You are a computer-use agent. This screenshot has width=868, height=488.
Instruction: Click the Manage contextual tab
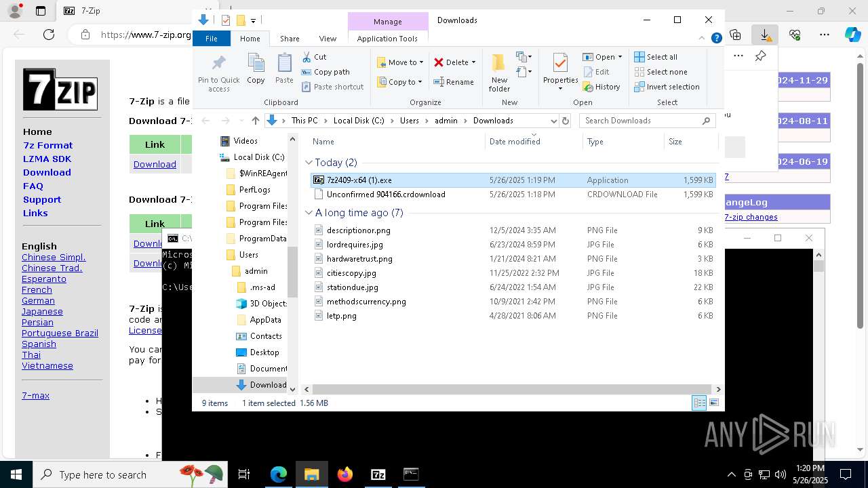pos(387,22)
